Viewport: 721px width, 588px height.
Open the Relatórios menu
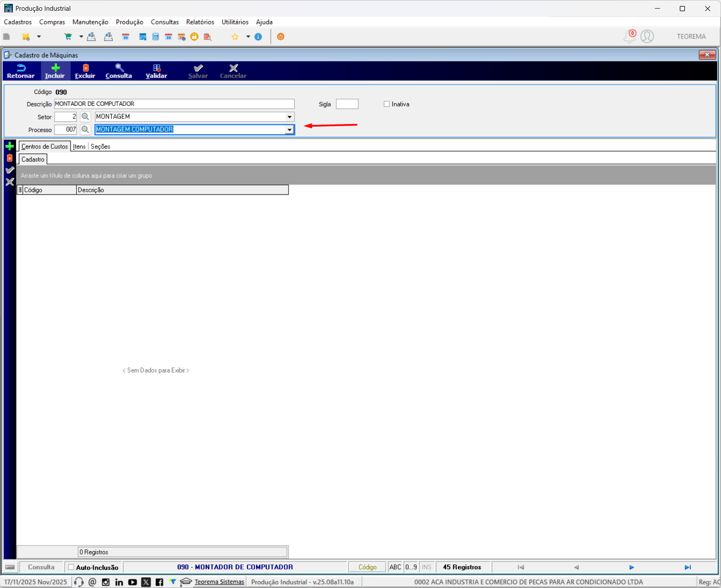(200, 22)
